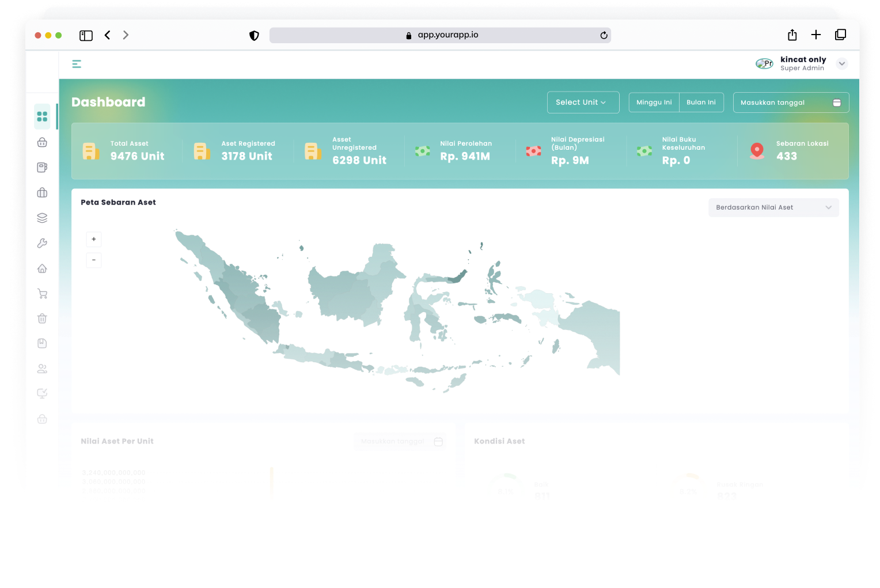The width and height of the screenshot is (880, 588).
Task: Switch to Bulan Ini filter
Action: tap(701, 102)
